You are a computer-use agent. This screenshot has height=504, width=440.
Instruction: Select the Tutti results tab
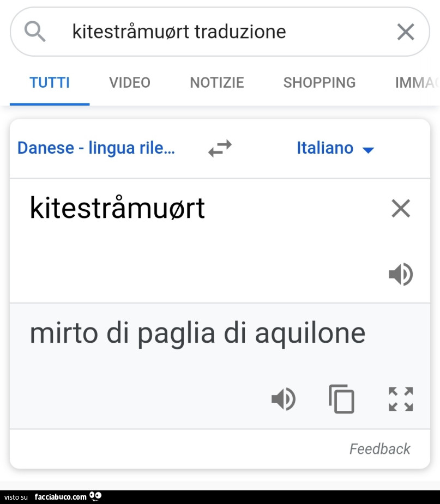pyautogui.click(x=50, y=83)
